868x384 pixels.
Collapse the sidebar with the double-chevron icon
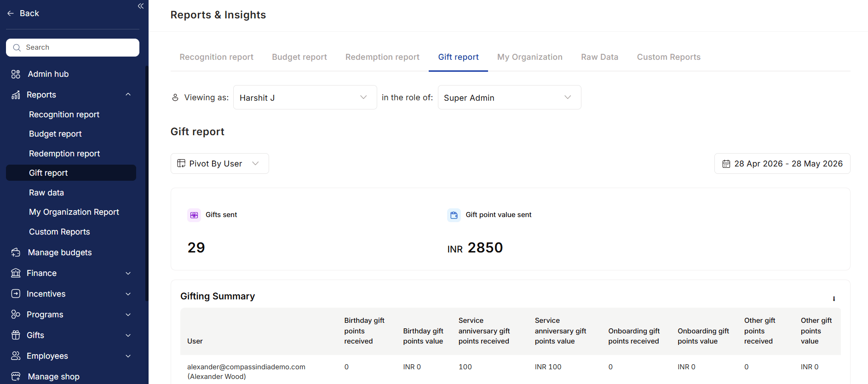[x=141, y=6]
